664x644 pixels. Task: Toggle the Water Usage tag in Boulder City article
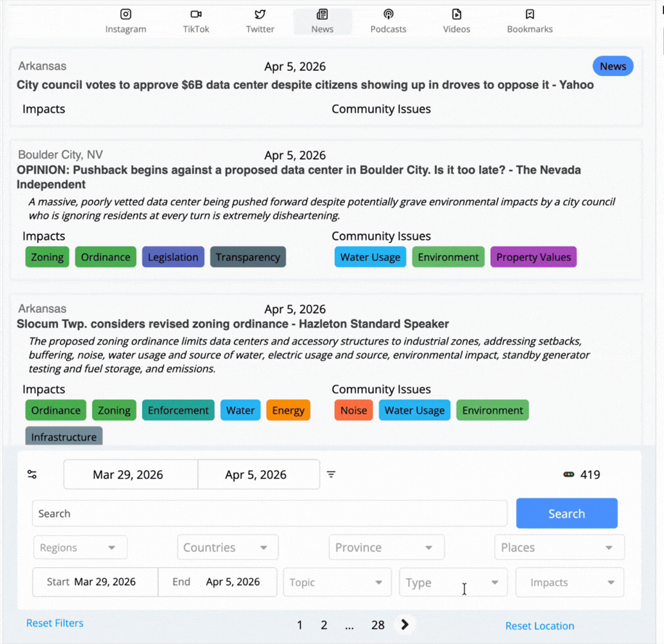(370, 257)
